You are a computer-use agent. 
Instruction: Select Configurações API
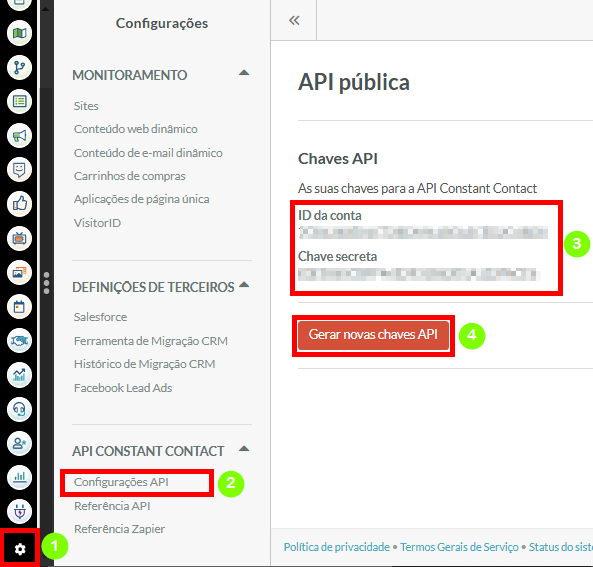pos(121,482)
